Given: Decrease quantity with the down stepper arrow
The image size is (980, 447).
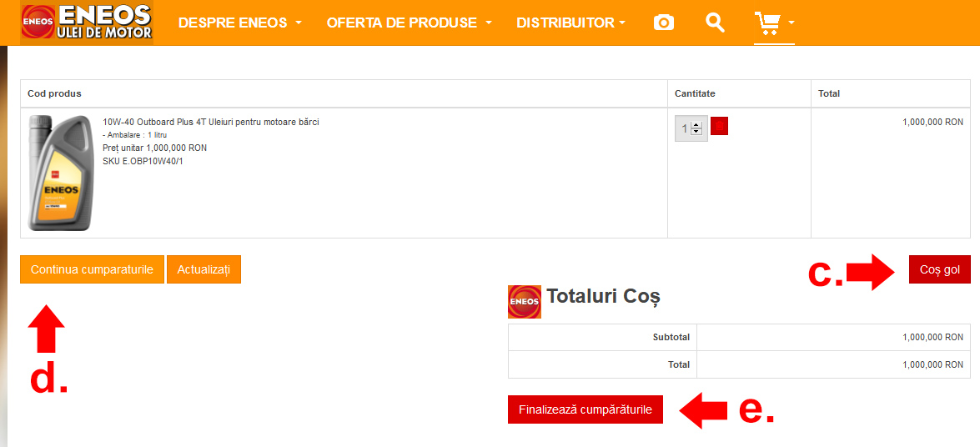Looking at the screenshot, I should pos(697,132).
